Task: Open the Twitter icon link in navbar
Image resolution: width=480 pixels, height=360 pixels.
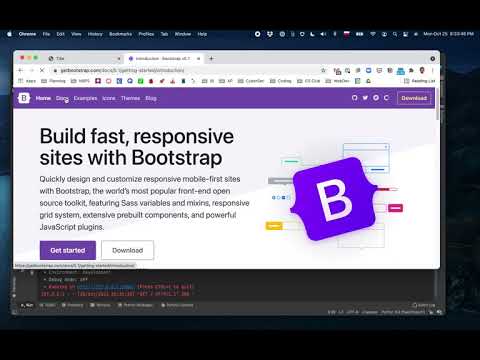Action: (365, 98)
